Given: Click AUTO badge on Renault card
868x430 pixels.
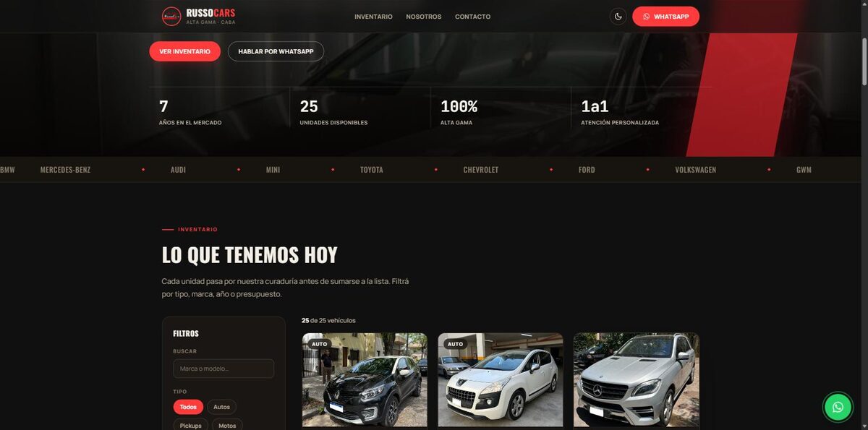Looking at the screenshot, I should 319,344.
